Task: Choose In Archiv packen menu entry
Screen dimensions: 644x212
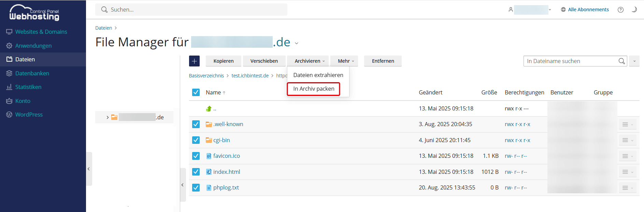Action: pos(314,89)
